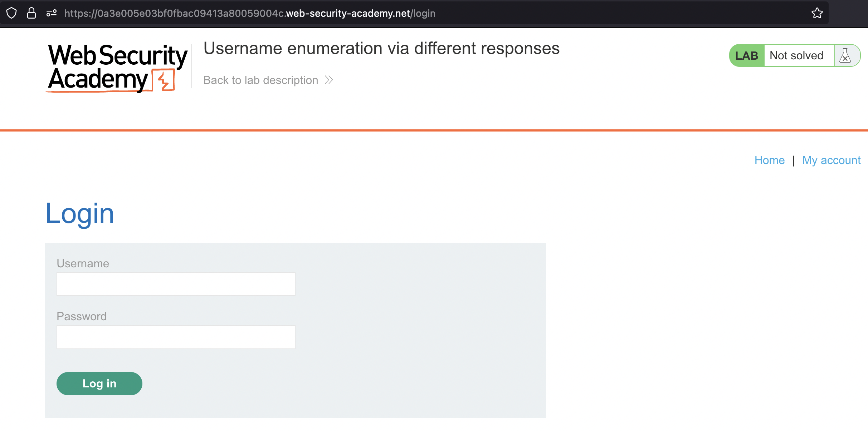Screen dimensions: 868x431
Task: Go to the Home page link
Action: pyautogui.click(x=769, y=160)
